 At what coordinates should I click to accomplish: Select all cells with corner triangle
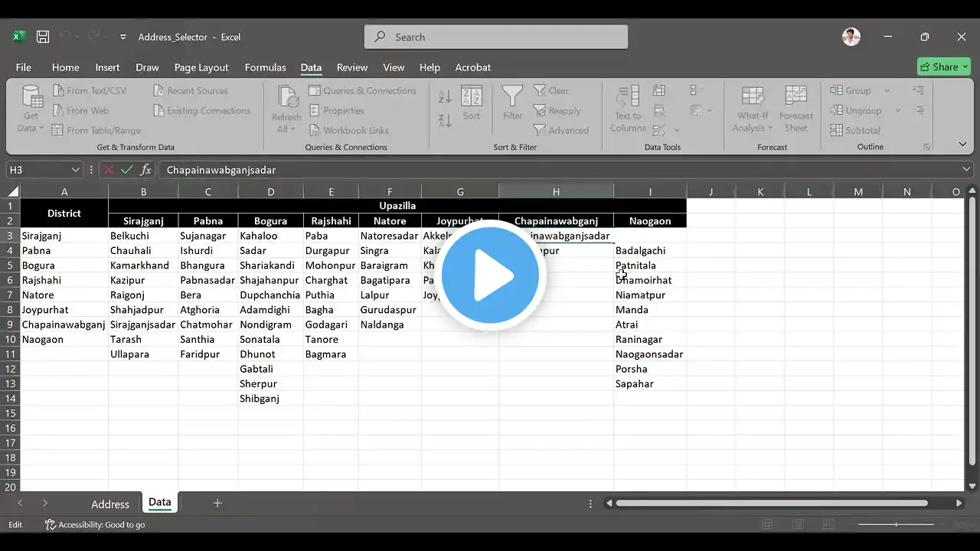click(x=12, y=191)
